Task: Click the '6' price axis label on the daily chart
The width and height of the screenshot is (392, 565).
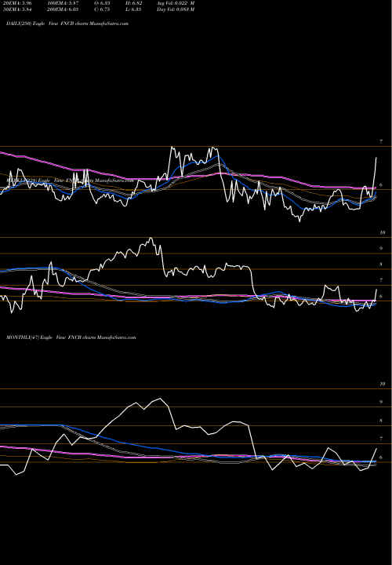Action: point(381,185)
